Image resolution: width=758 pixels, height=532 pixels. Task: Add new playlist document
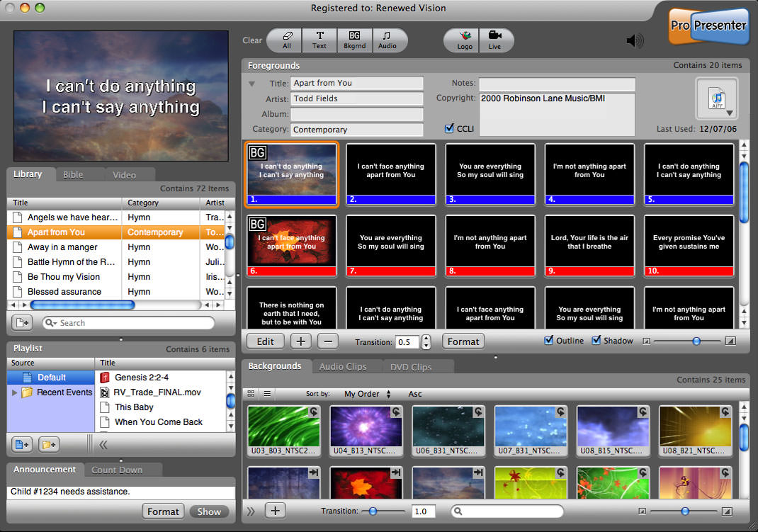[x=22, y=444]
